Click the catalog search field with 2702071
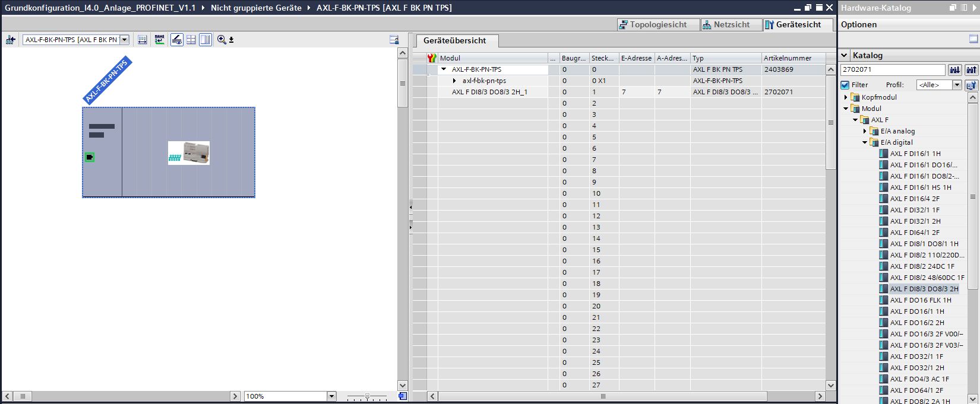 892,70
